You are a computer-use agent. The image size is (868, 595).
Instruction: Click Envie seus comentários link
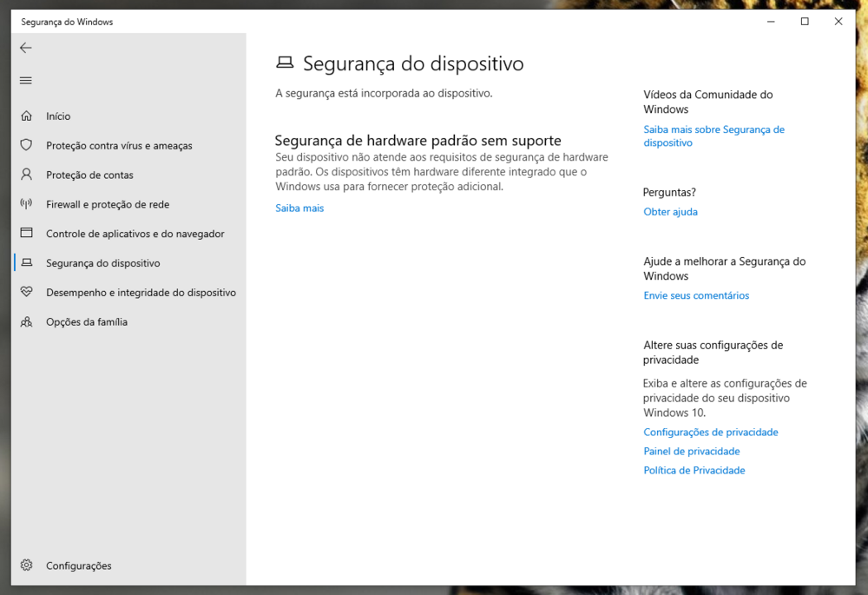click(x=696, y=295)
